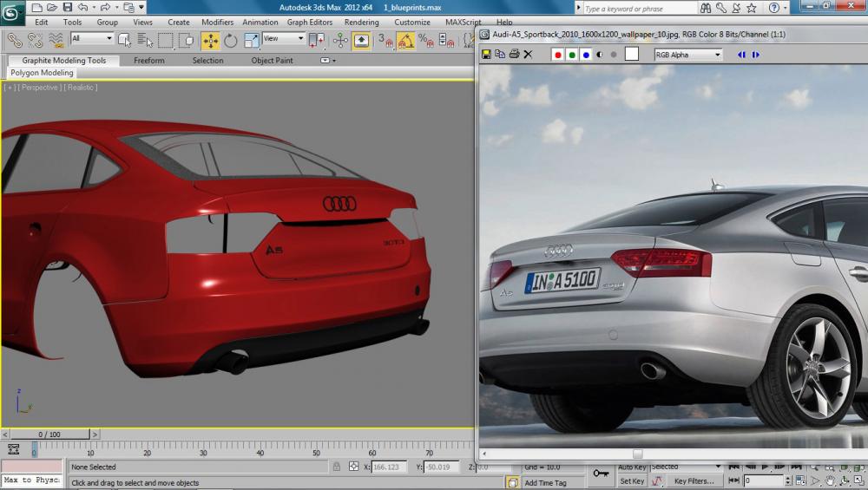The width and height of the screenshot is (868, 490).
Task: Open the Group menu
Action: click(108, 23)
